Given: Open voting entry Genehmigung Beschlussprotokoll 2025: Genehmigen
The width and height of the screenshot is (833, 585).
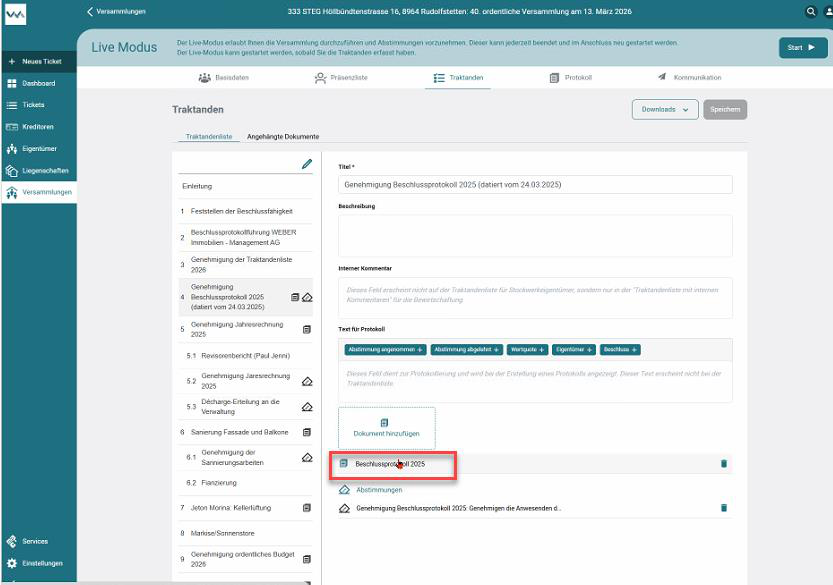Looking at the screenshot, I should tap(458, 508).
